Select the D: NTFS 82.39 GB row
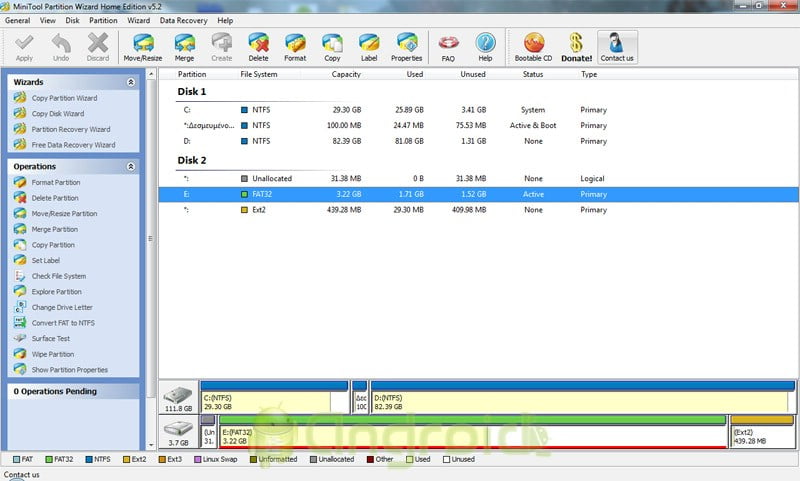Screen dimensions: 800x481 tap(478, 141)
